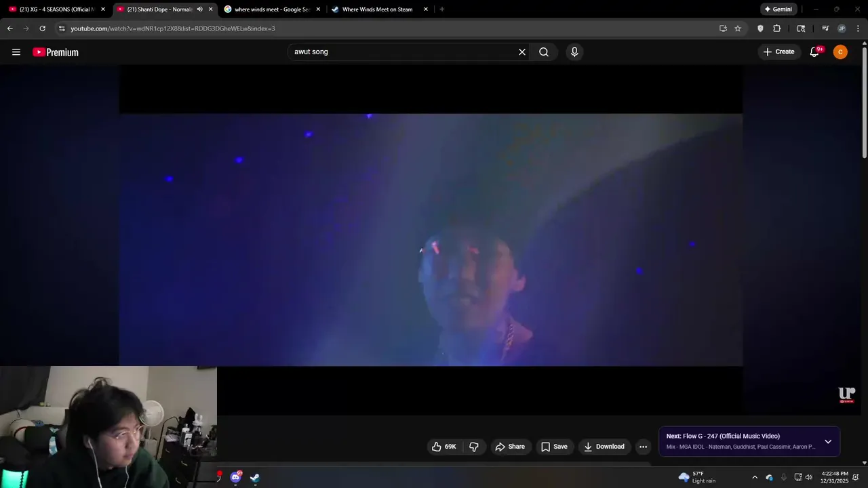Run search with magnifier button
Screen dimensions: 868x488
pos(544,52)
